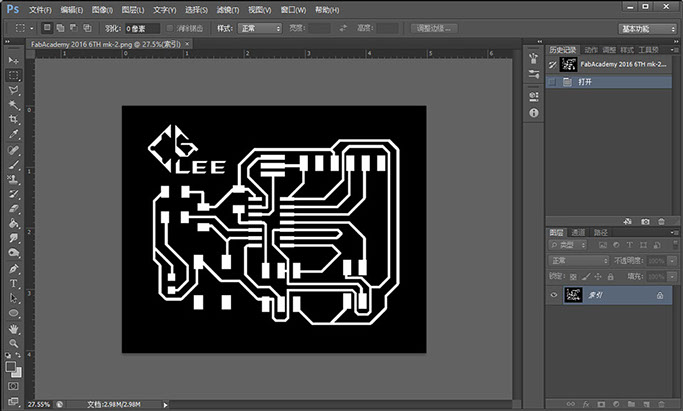
Task: Open Tool Presets collapsed panel sliders icon
Action: [x=534, y=74]
